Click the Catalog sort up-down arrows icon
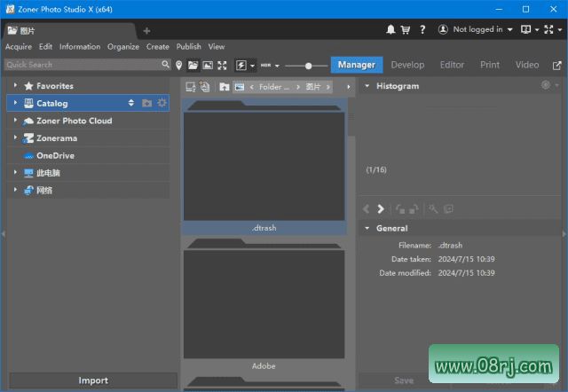568x392 pixels. pyautogui.click(x=131, y=103)
